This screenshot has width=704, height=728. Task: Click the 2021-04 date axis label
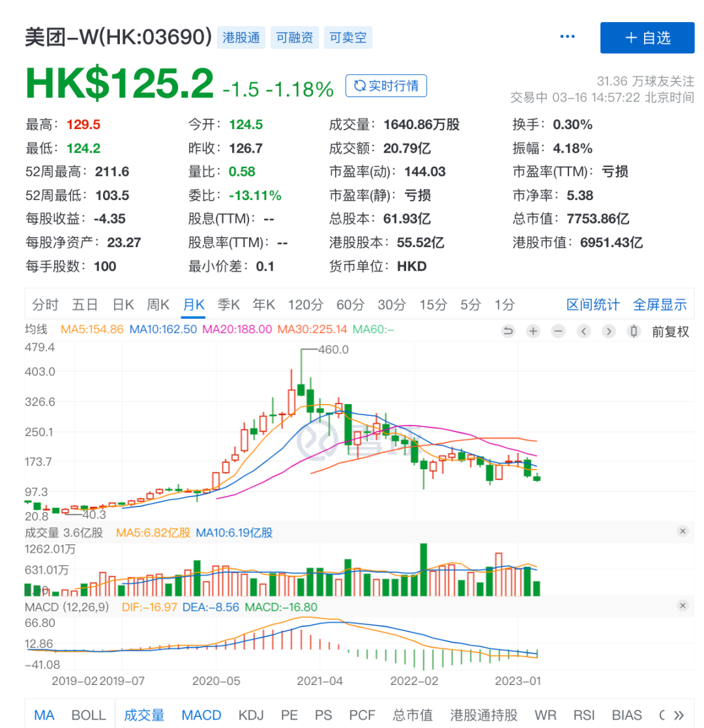tap(319, 681)
